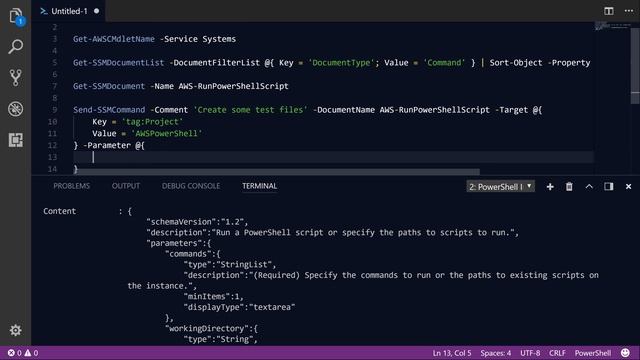The width and height of the screenshot is (640, 360).
Task: Split the editor to the side
Action: 609,11
